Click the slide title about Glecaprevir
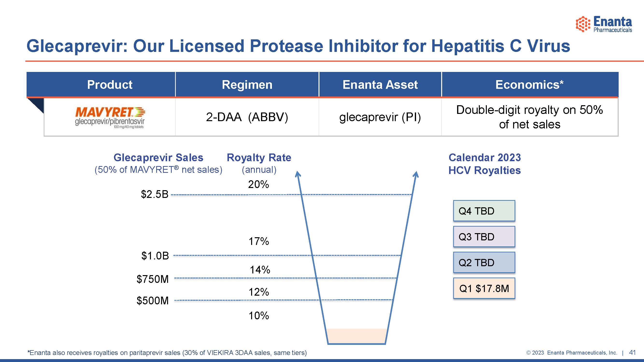This screenshot has height=362, width=644. [298, 46]
